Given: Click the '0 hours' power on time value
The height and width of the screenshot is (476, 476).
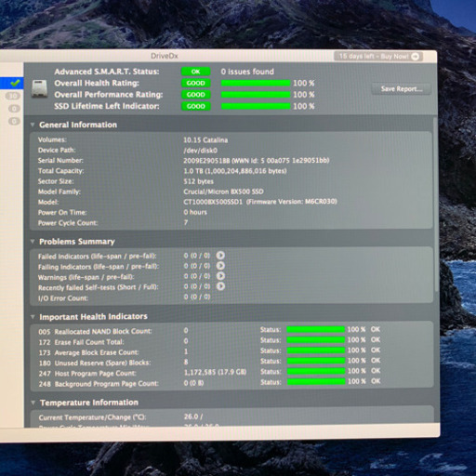Looking at the screenshot, I should tap(195, 212).
